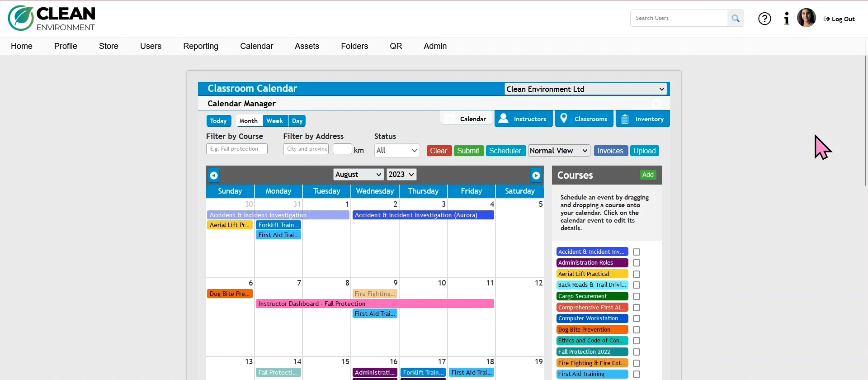Click the red Clear button
Viewport: 868px width, 380px height.
tap(439, 151)
